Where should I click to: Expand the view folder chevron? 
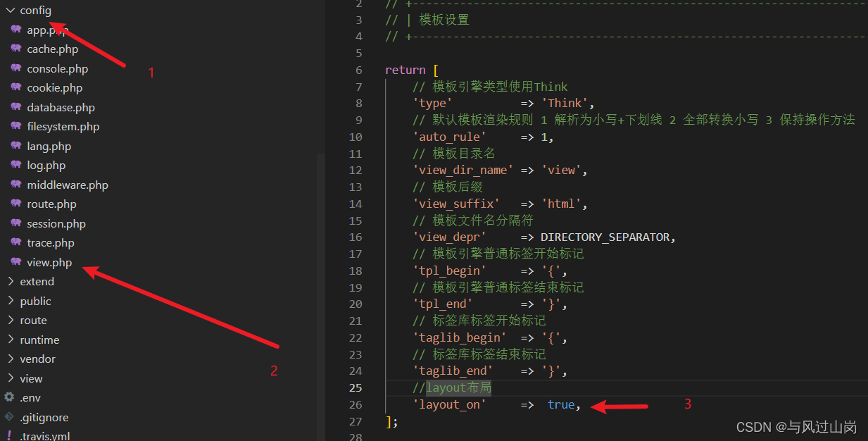point(11,378)
